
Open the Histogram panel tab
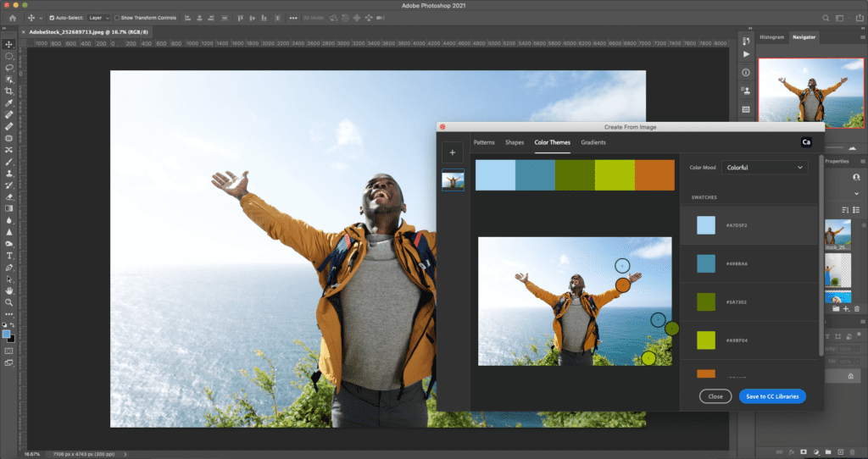tap(771, 37)
